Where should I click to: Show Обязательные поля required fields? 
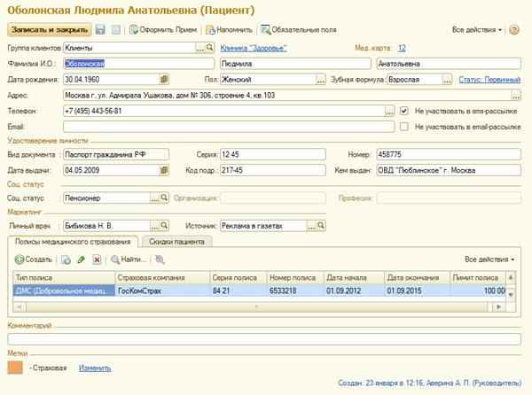(299, 30)
